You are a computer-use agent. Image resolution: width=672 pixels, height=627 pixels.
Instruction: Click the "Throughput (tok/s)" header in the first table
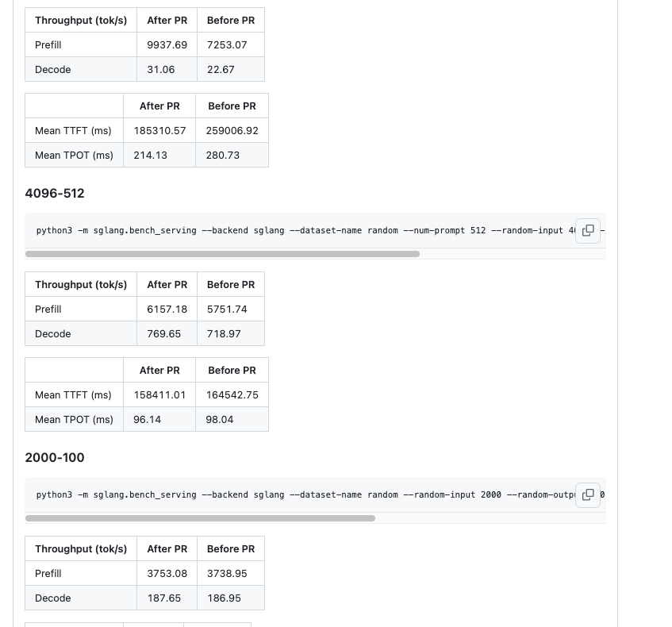(x=81, y=20)
